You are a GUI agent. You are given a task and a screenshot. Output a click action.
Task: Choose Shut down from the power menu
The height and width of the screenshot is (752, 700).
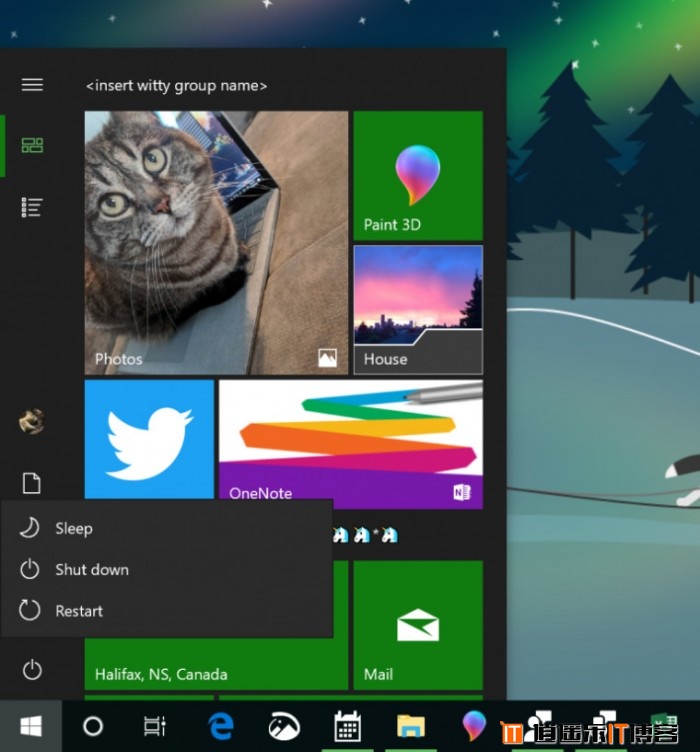(166, 570)
